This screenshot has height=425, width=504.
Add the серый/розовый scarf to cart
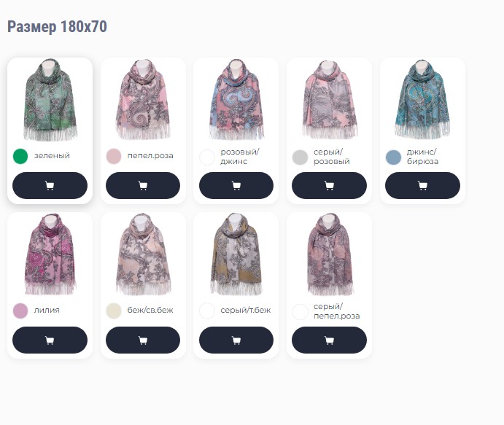[x=329, y=185]
